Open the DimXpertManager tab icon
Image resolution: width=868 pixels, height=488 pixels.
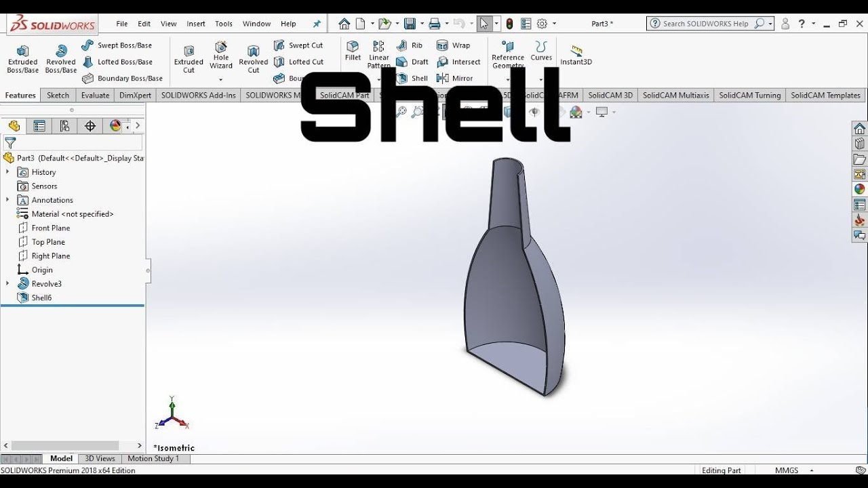(x=90, y=126)
